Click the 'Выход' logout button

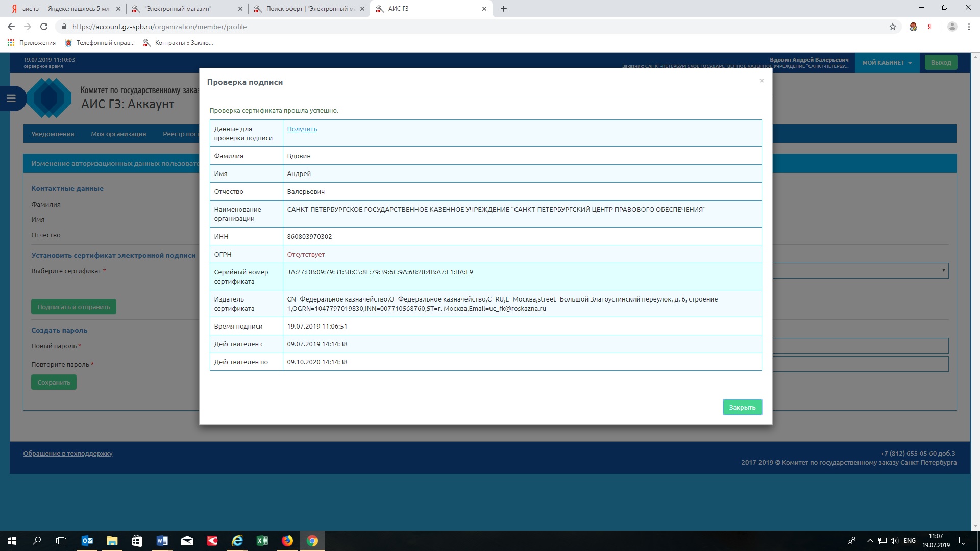click(x=941, y=63)
